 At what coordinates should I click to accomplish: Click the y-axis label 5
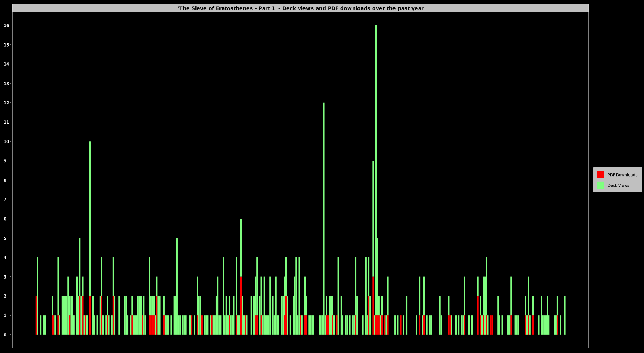[5, 238]
